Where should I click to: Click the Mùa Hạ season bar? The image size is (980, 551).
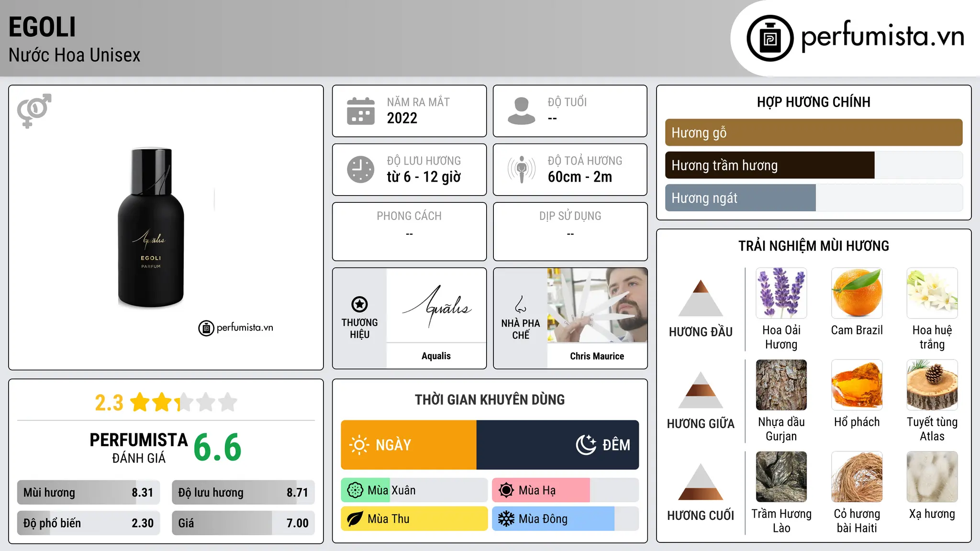pyautogui.click(x=565, y=490)
